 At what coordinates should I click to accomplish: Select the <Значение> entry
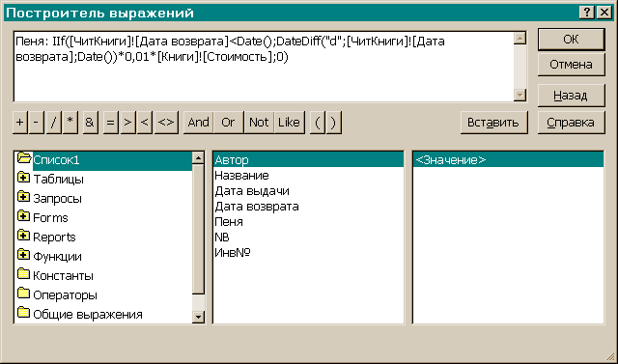509,160
